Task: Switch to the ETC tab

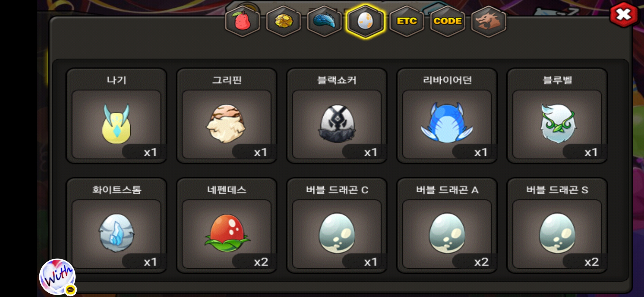Action: click(406, 21)
